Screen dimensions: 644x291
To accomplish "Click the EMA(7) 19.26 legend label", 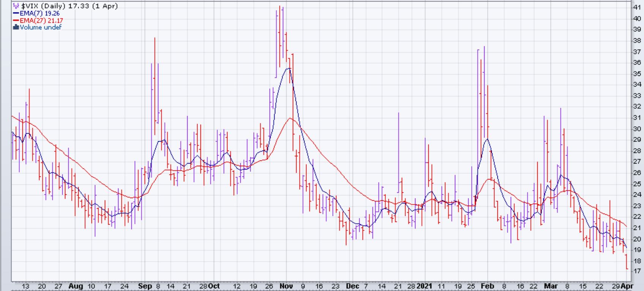I will pyautogui.click(x=40, y=13).
